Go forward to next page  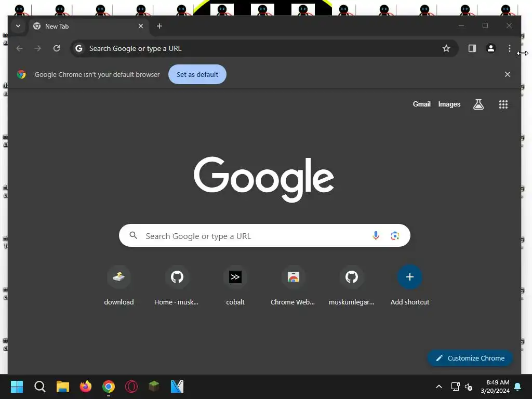click(37, 48)
